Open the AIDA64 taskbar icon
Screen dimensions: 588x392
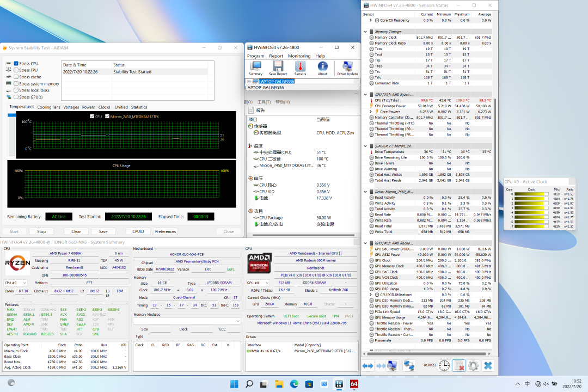point(354,384)
